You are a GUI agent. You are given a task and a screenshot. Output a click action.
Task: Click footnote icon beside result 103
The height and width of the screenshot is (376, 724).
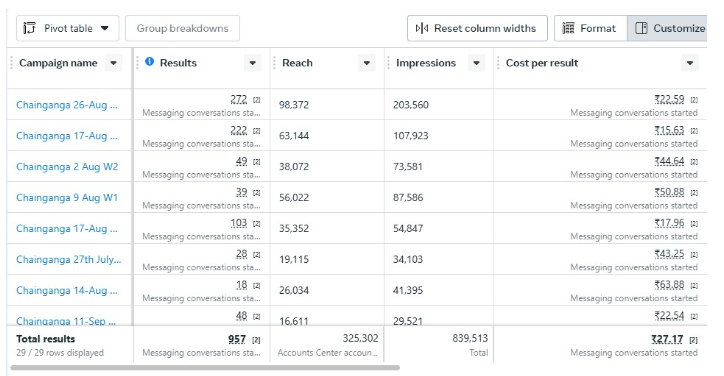click(x=257, y=224)
